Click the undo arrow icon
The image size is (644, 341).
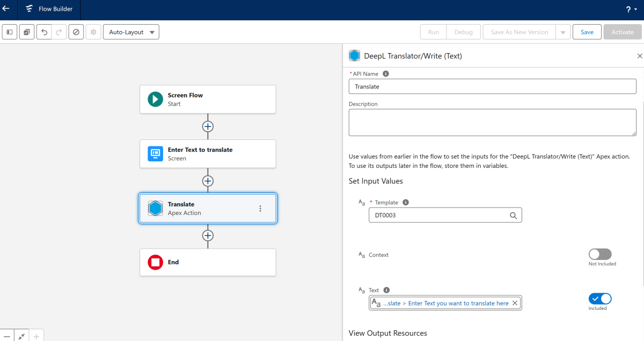44,32
